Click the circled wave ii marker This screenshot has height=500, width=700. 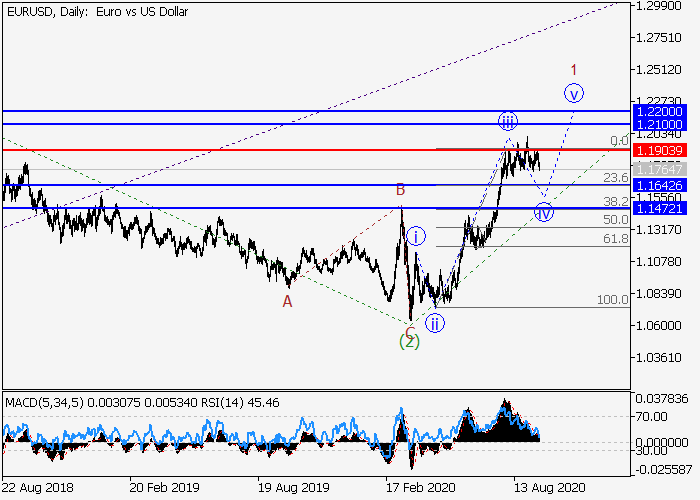[435, 322]
